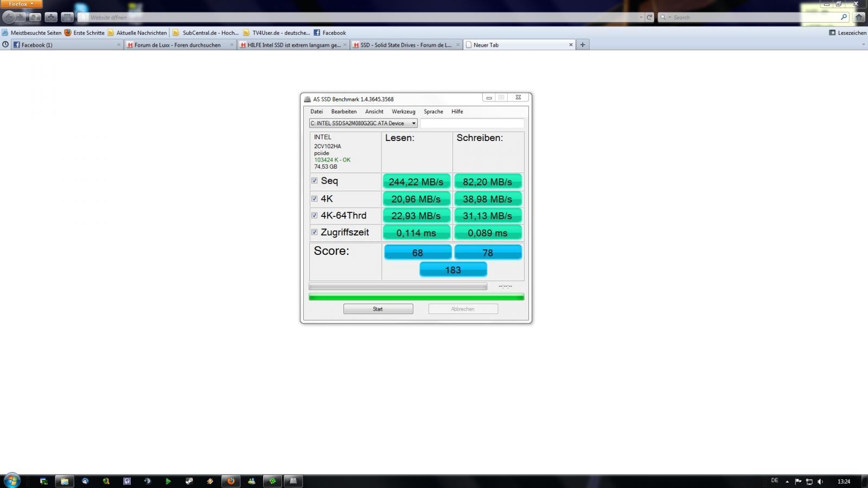This screenshot has height=488, width=868.
Task: Toggle the Seq benchmark checkbox
Action: [x=314, y=181]
